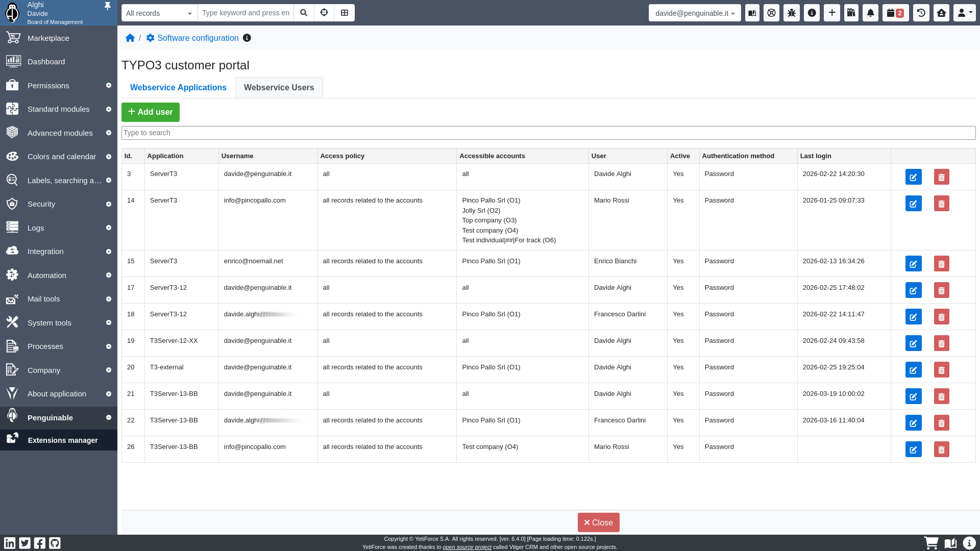Viewport: 980px width, 551px height.
Task: Select the Webservice Users tab
Action: pos(279,88)
